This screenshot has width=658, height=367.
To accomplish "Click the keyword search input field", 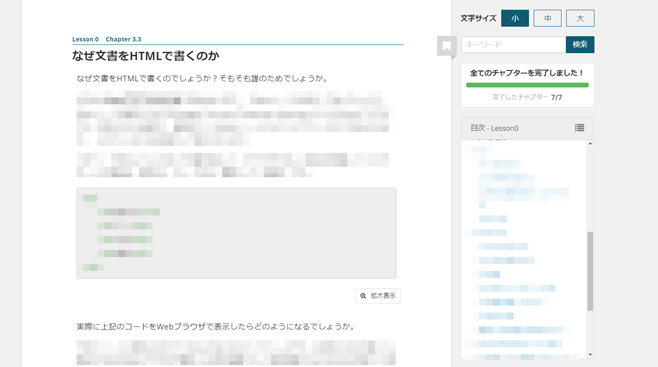I will 513,44.
